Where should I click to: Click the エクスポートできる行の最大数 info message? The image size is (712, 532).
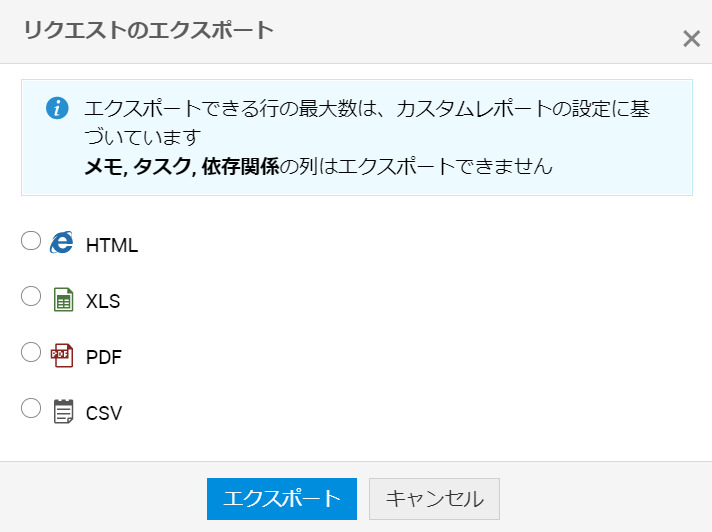click(x=228, y=109)
